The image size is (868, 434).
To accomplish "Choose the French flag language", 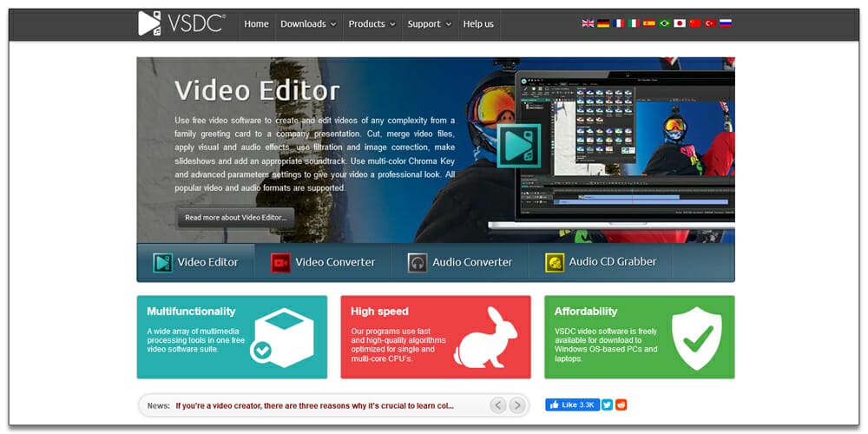I will [x=619, y=23].
